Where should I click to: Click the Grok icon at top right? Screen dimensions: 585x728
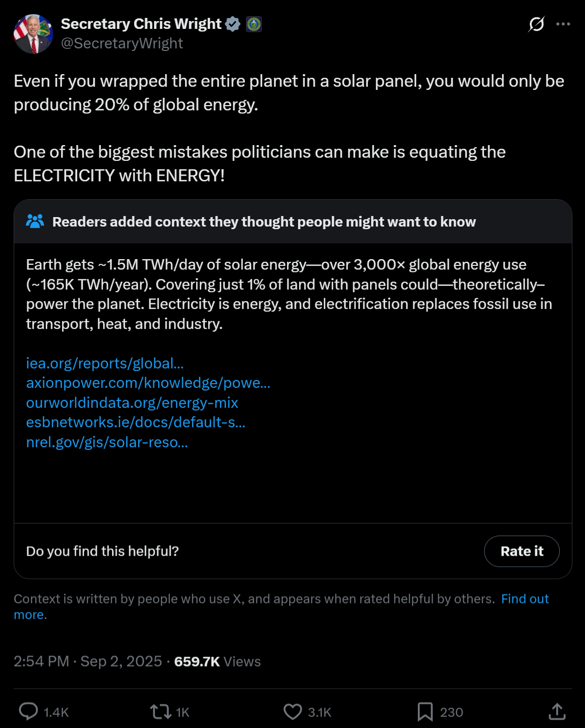pos(536,24)
